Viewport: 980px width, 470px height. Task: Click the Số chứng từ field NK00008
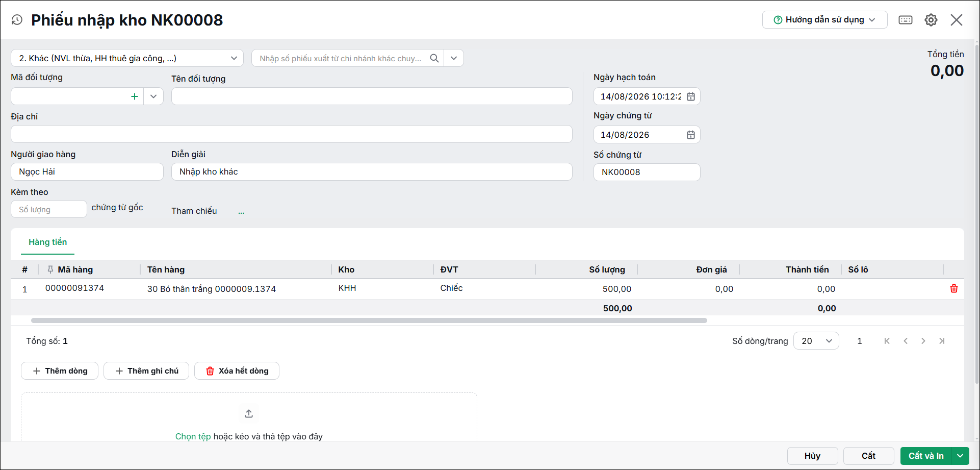pyautogui.click(x=647, y=172)
